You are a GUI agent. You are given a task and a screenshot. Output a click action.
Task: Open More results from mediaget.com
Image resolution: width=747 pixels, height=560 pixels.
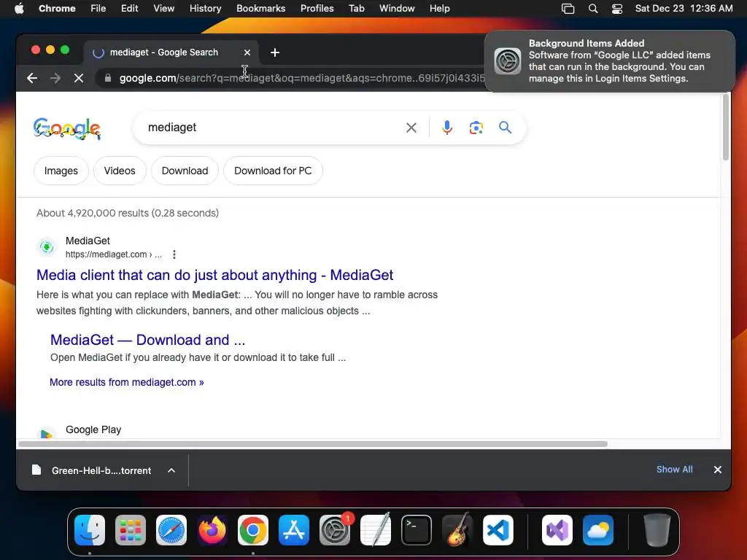(x=127, y=382)
